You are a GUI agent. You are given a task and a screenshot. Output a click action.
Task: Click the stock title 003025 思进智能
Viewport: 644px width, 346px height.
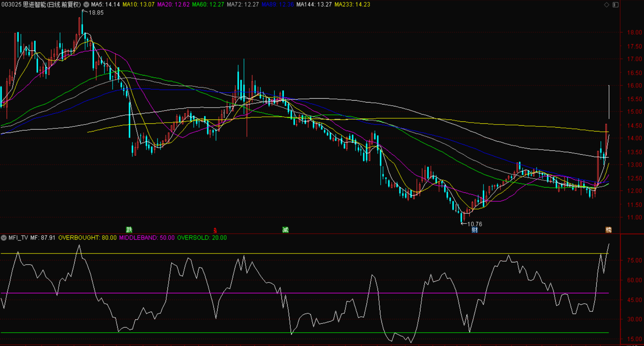point(41,5)
